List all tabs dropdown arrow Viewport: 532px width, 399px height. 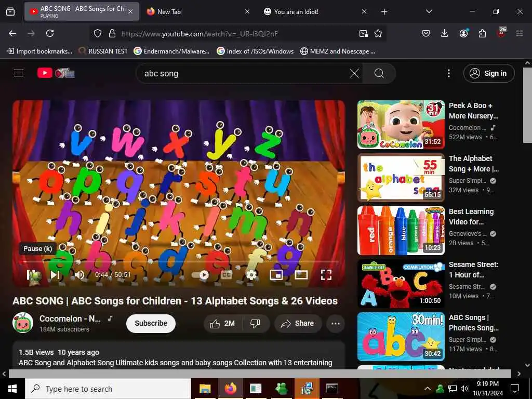tap(429, 11)
